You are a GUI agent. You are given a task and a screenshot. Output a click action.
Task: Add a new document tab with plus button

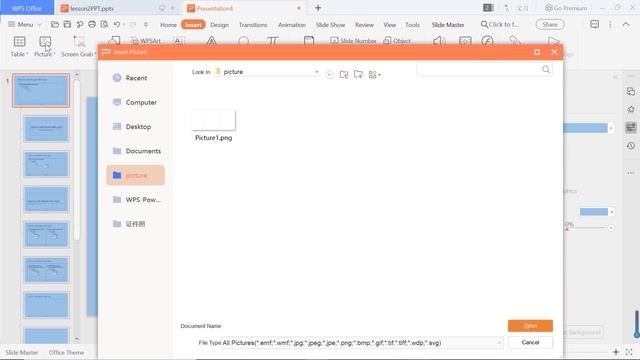point(318,8)
